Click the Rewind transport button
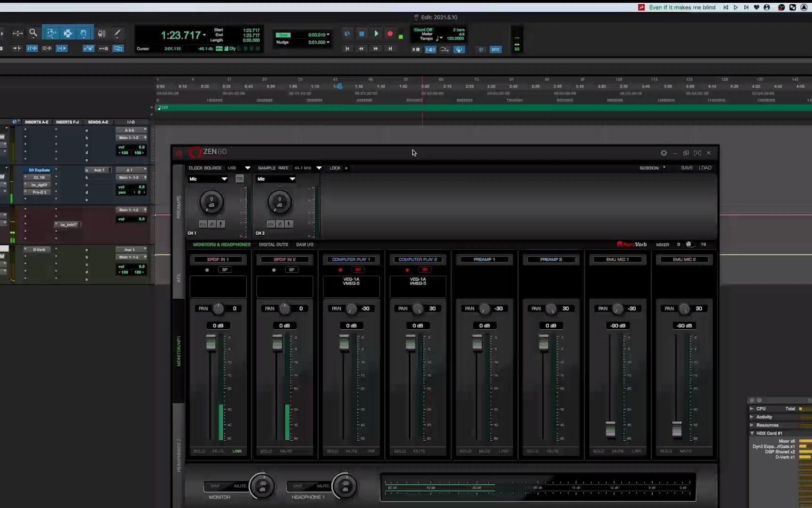 (x=361, y=48)
